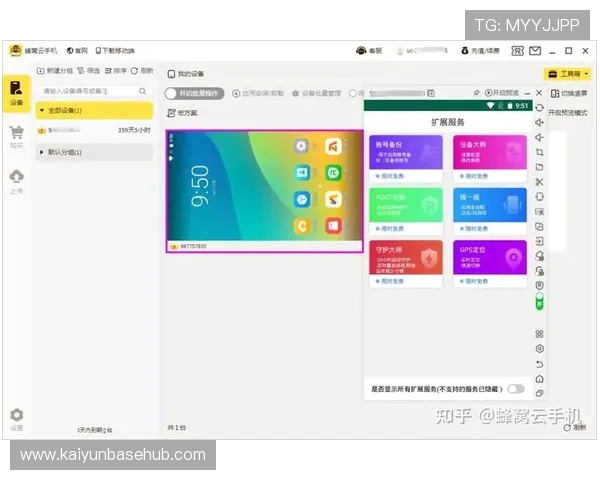Image resolution: width=600 pixels, height=480 pixels.
Task: Click the Android home icon
Action: point(540,379)
